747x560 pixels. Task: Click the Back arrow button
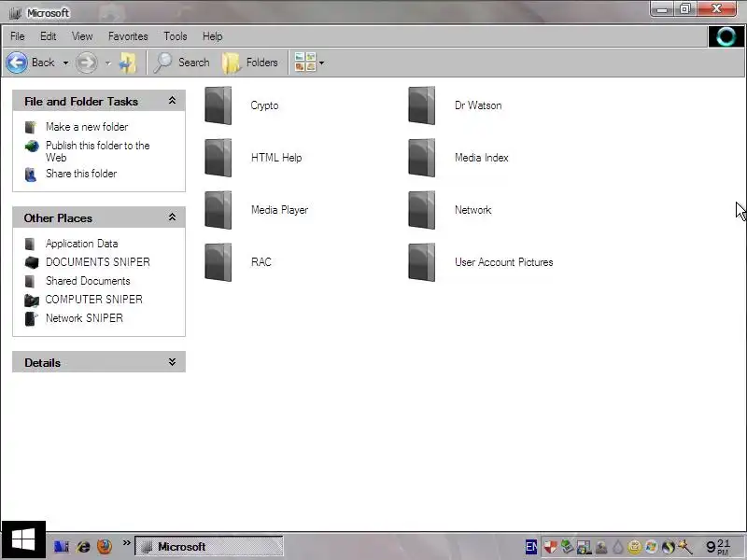pos(17,63)
